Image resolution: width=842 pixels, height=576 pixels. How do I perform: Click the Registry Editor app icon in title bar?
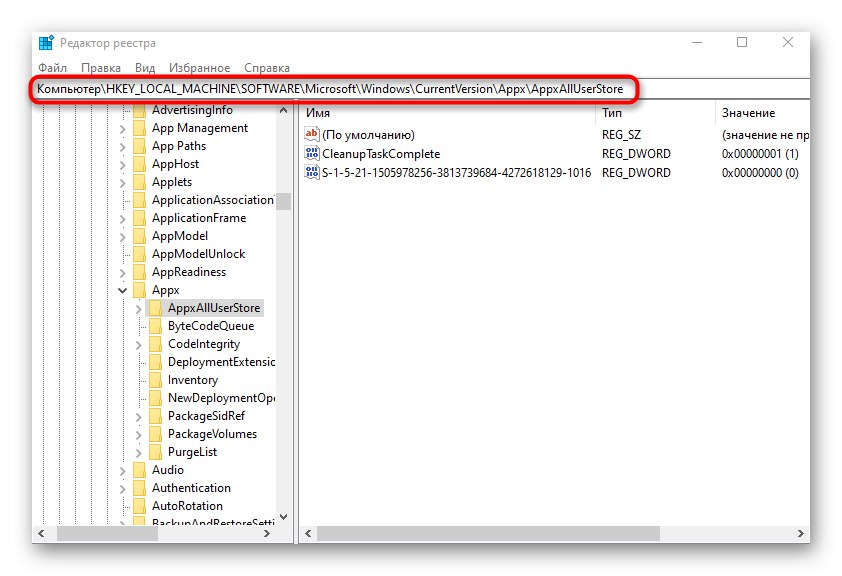[46, 42]
